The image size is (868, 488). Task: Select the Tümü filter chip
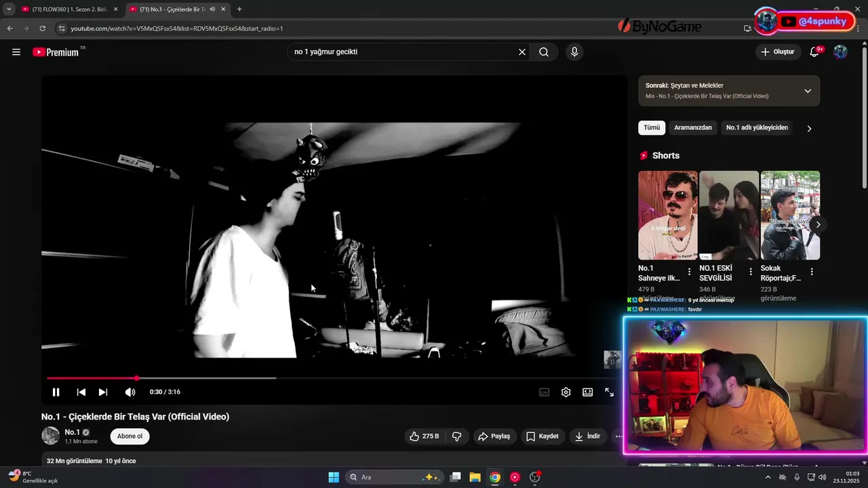pyautogui.click(x=652, y=127)
